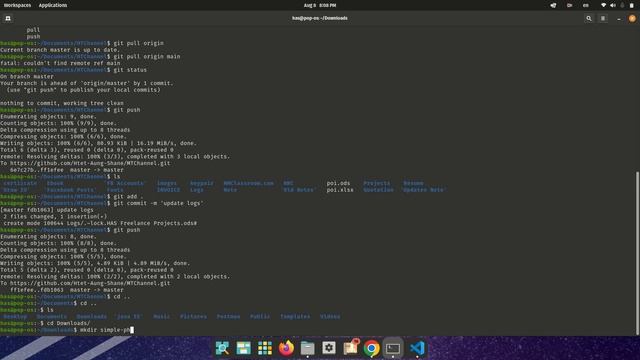The width and height of the screenshot is (640, 360).
Task: Open Workspaces overview in the top panel
Action: pos(17,5)
